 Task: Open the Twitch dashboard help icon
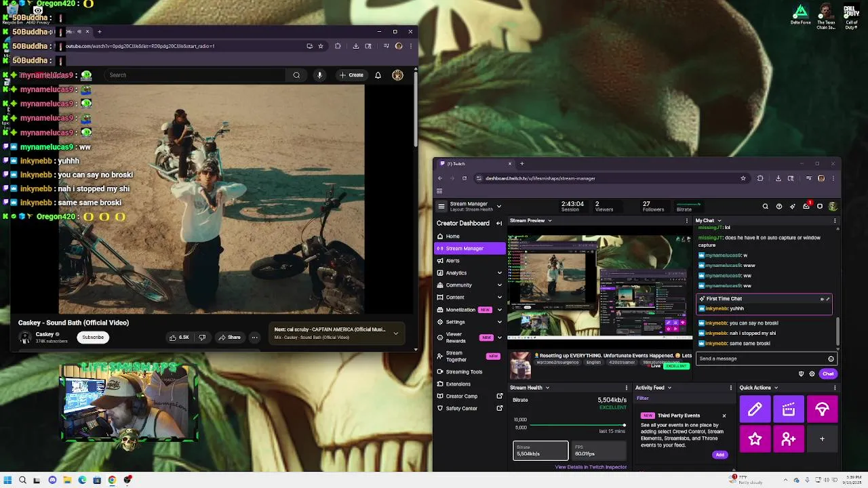point(779,206)
